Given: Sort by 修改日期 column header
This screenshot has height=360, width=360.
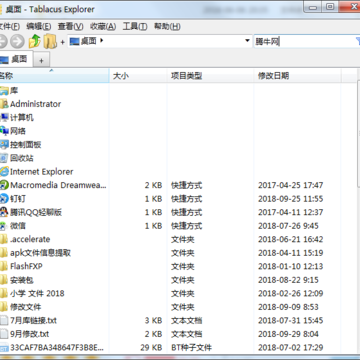Looking at the screenshot, I should pyautogui.click(x=297, y=76).
